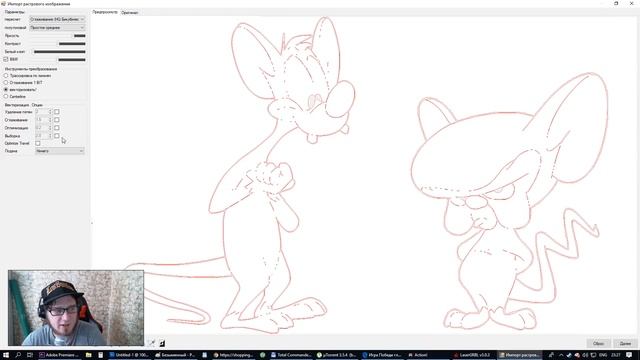
Task: Click the Next button at bottom right
Action: pyautogui.click(x=625, y=343)
